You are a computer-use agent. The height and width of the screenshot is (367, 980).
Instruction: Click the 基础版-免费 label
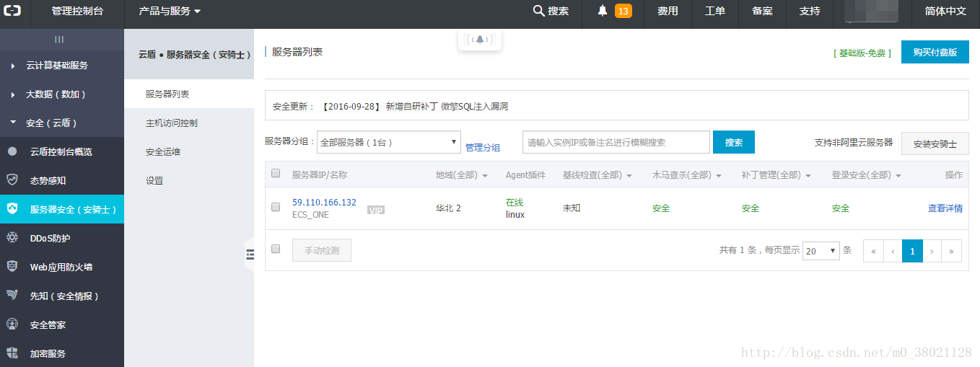pos(862,53)
